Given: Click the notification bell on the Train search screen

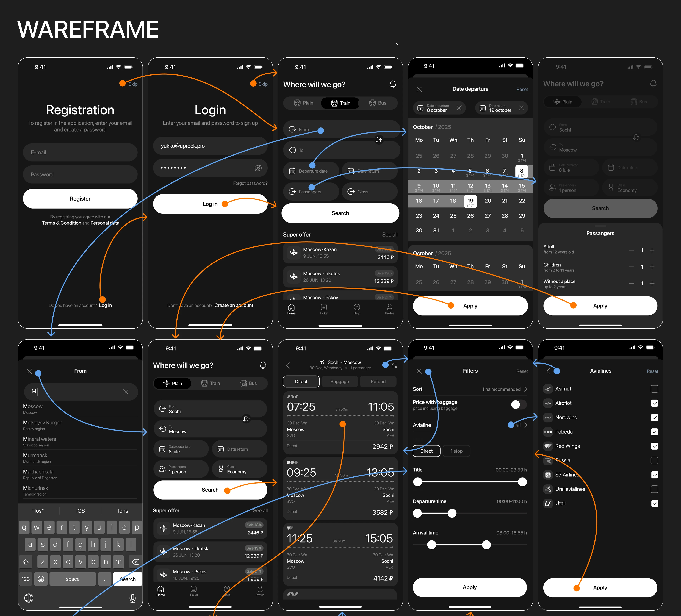Looking at the screenshot, I should click(x=392, y=84).
